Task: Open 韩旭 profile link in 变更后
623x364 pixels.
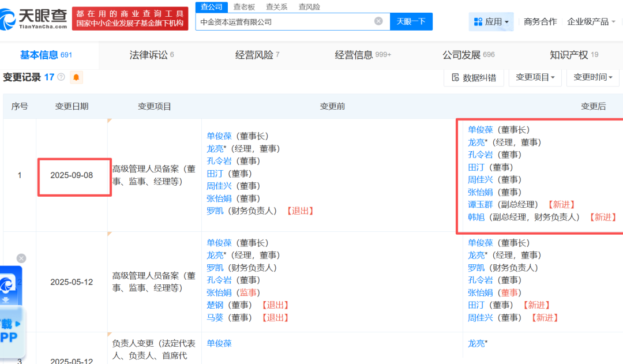Action: click(x=476, y=217)
